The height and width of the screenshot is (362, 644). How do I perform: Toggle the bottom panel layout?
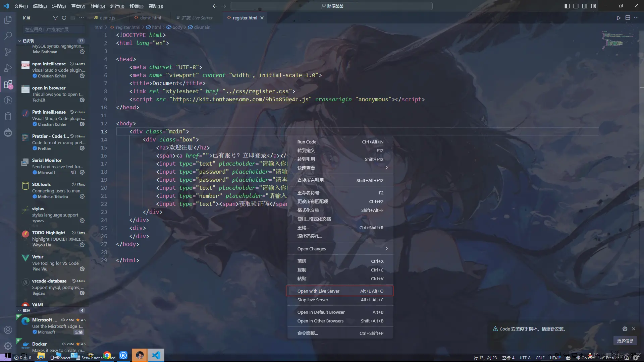576,6
